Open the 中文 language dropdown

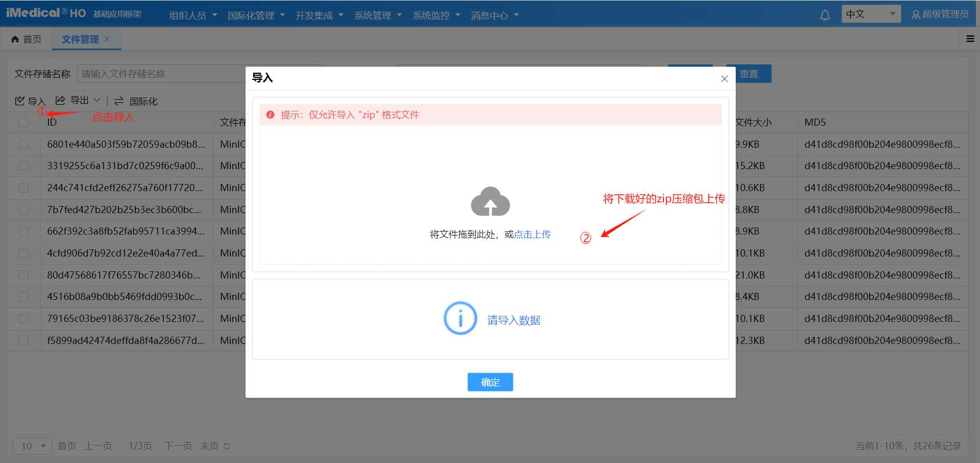pyautogui.click(x=871, y=14)
